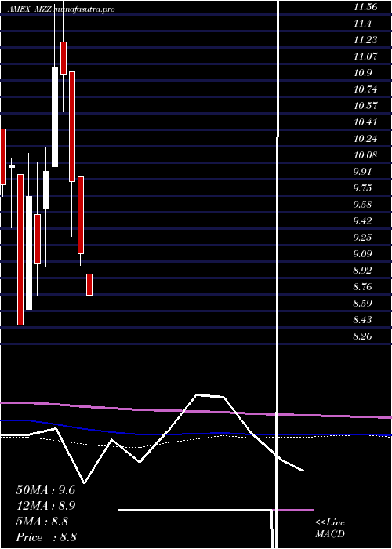Click the 11.4 price axis label
392x549 pixels.
pyautogui.click(x=362, y=24)
